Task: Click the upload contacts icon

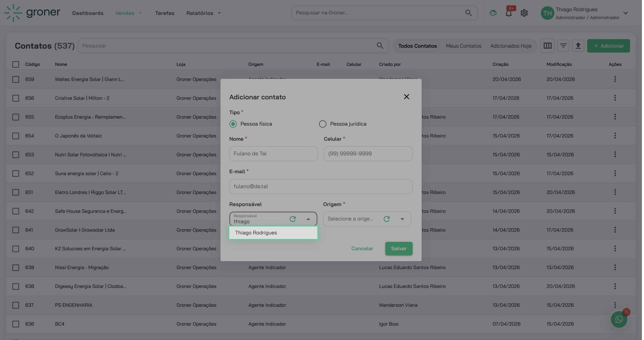Action: [x=578, y=46]
